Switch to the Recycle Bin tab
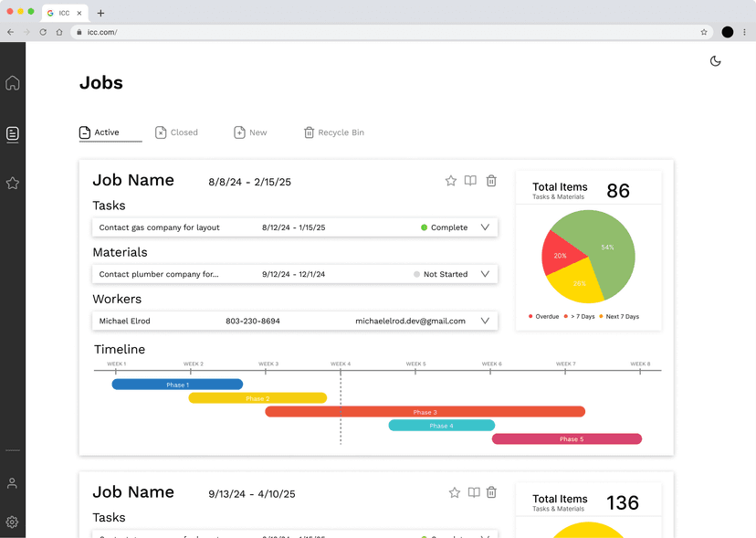The width and height of the screenshot is (756, 538). (333, 132)
